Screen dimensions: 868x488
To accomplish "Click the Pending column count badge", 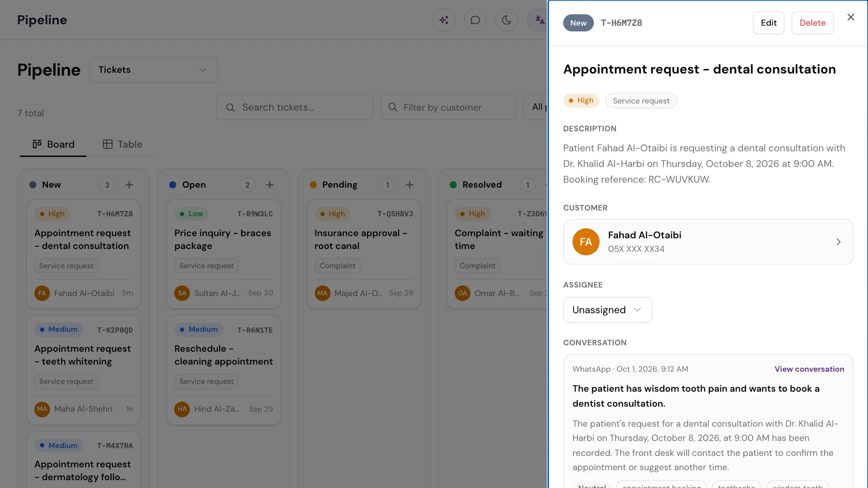I will point(387,185).
